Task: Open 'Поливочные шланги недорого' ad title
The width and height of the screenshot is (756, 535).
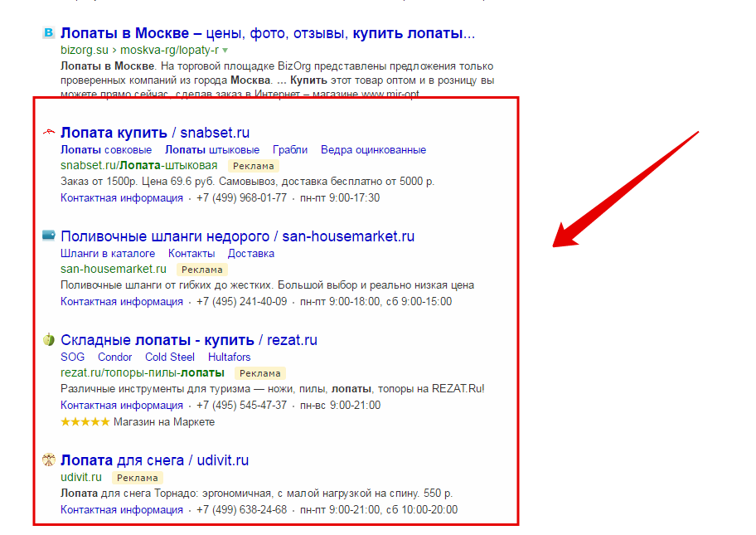Action: click(x=238, y=236)
